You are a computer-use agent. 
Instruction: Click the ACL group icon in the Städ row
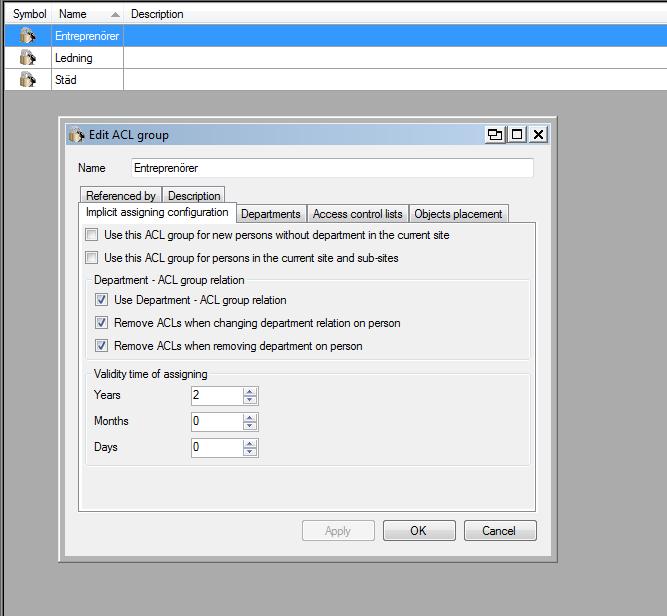point(28,80)
